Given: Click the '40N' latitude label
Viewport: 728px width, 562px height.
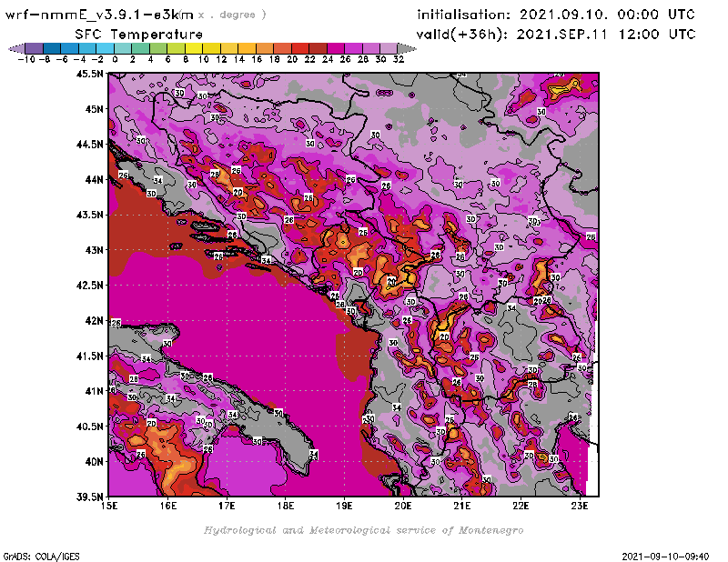Looking at the screenshot, I should click(94, 462).
